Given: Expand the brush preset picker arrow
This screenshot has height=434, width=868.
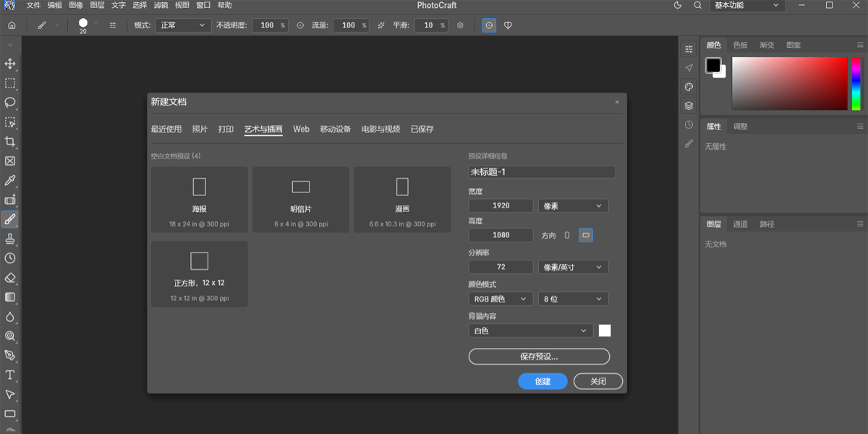Looking at the screenshot, I should (x=96, y=23).
